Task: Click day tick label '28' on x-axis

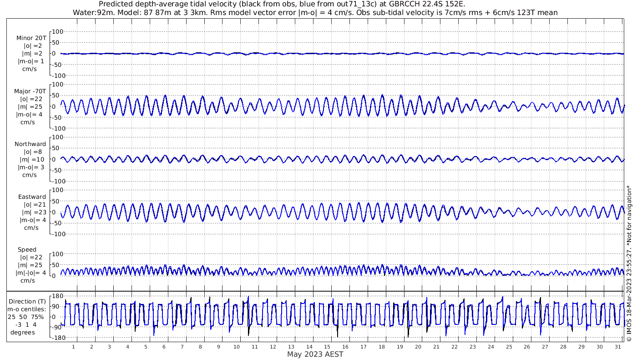Action: [563, 347]
